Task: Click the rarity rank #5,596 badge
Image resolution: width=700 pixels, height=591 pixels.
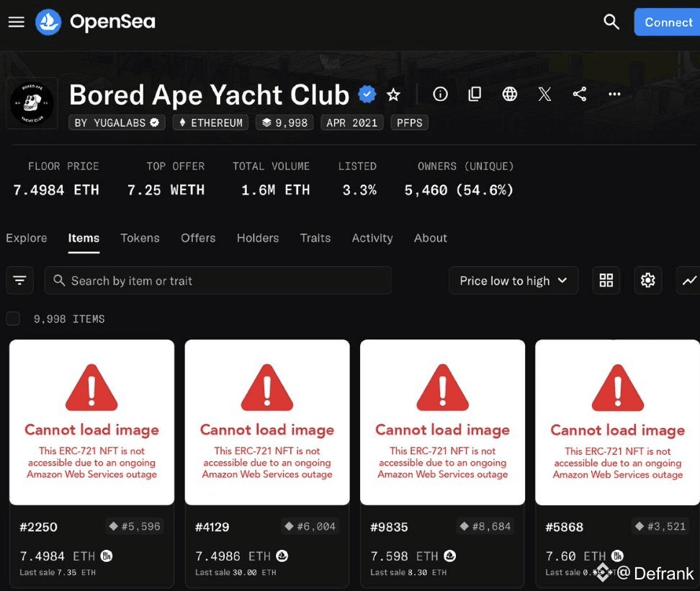Action: (x=135, y=526)
